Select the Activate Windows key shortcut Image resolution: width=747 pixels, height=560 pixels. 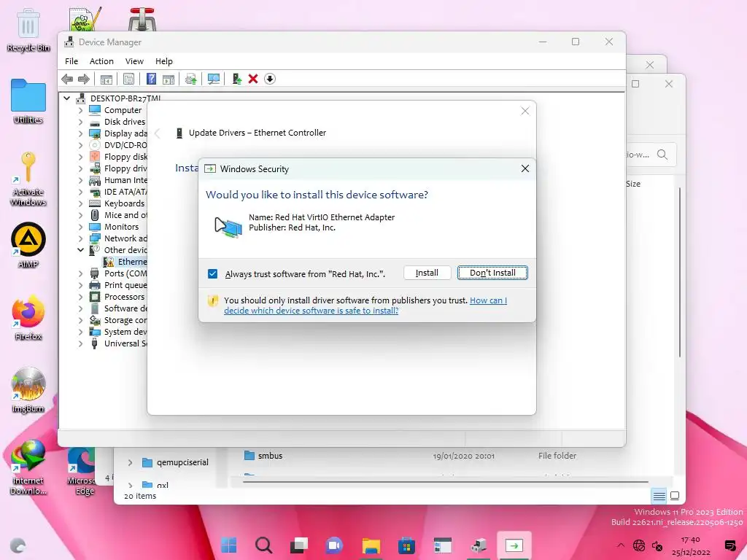coord(28,179)
